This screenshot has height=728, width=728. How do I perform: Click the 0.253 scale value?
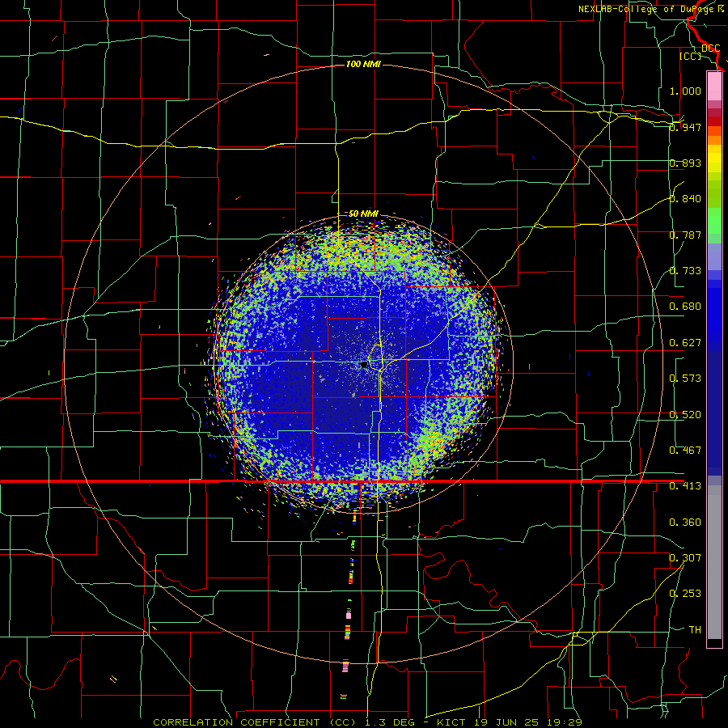coord(685,594)
